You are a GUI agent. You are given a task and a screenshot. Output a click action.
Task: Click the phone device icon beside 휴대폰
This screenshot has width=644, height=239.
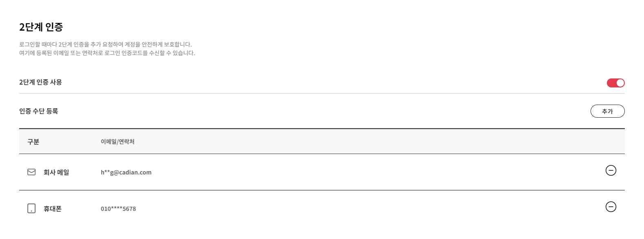pyautogui.click(x=31, y=208)
